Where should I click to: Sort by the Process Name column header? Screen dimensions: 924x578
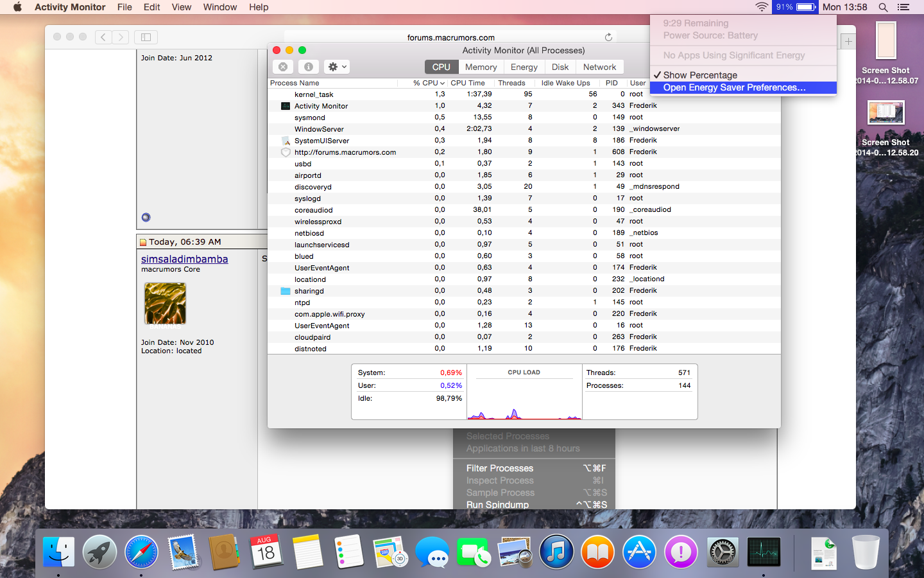tap(332, 83)
